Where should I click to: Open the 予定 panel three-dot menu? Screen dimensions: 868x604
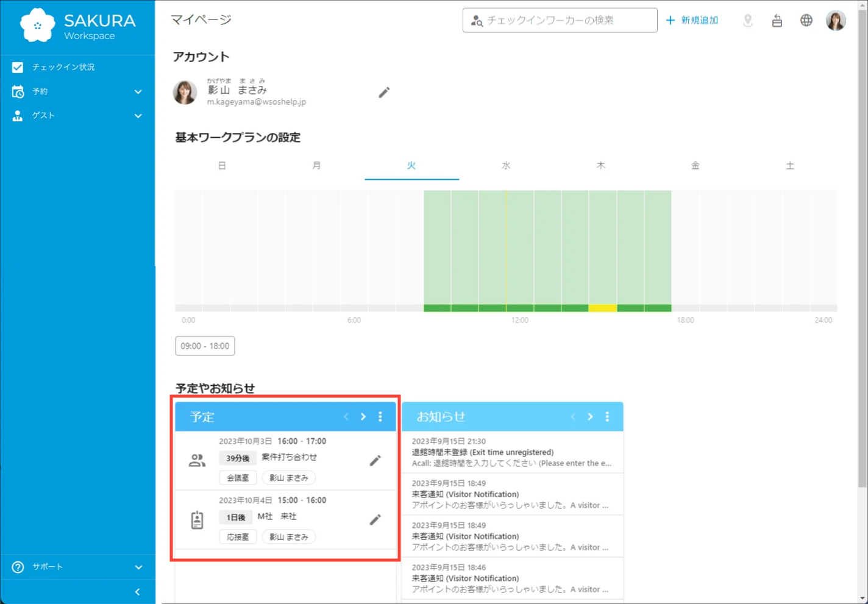(380, 417)
